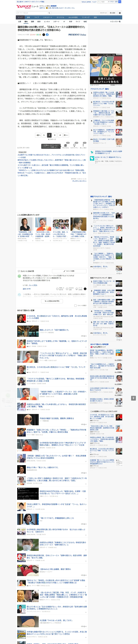
Task: Click 共感した smiley reaction 9576
Action: [61, 289]
